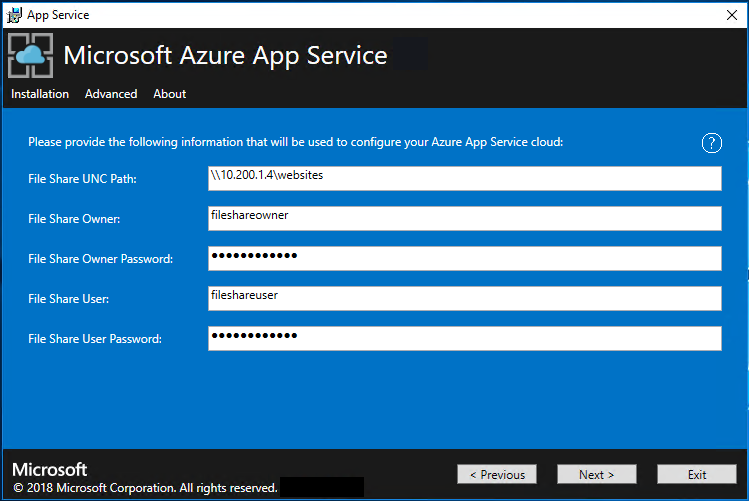
Task: Click the File Share UNC Path field
Action: click(x=465, y=179)
